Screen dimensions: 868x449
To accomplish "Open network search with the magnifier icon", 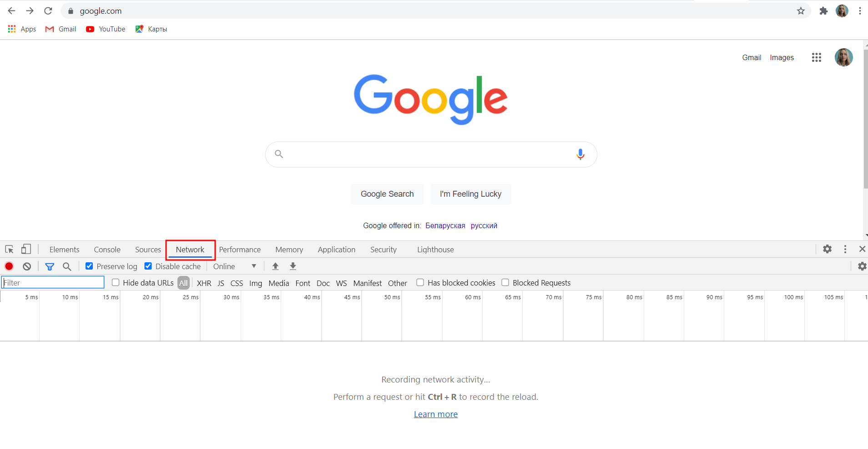I will (67, 266).
